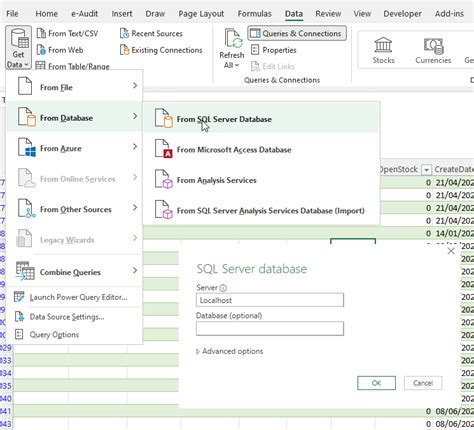Image resolution: width=474 pixels, height=430 pixels.
Task: Switch to the e-Audit tab
Action: [x=84, y=14]
